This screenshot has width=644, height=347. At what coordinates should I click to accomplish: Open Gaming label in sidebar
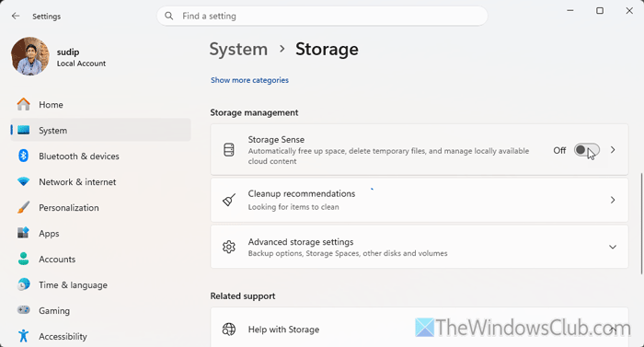pos(54,311)
